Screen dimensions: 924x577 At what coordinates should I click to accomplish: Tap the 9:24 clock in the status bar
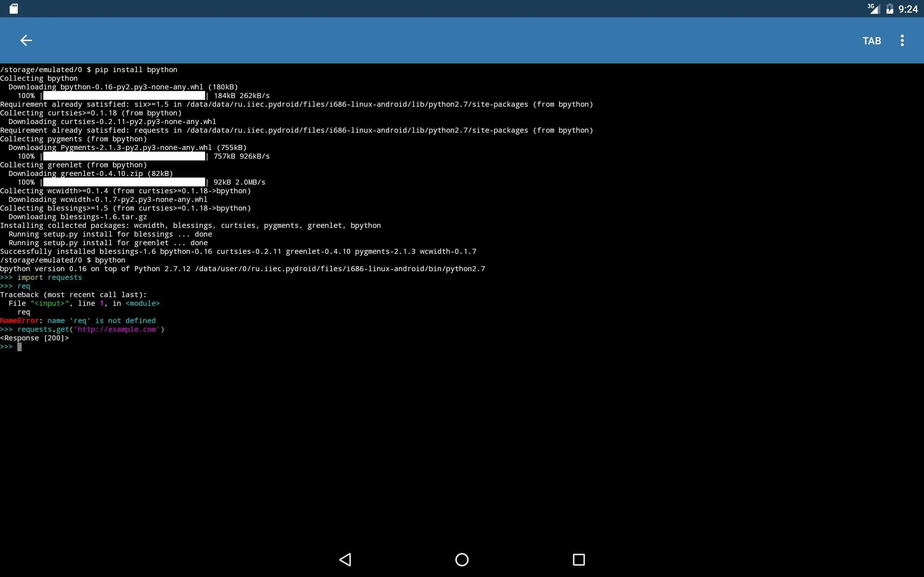pos(908,9)
